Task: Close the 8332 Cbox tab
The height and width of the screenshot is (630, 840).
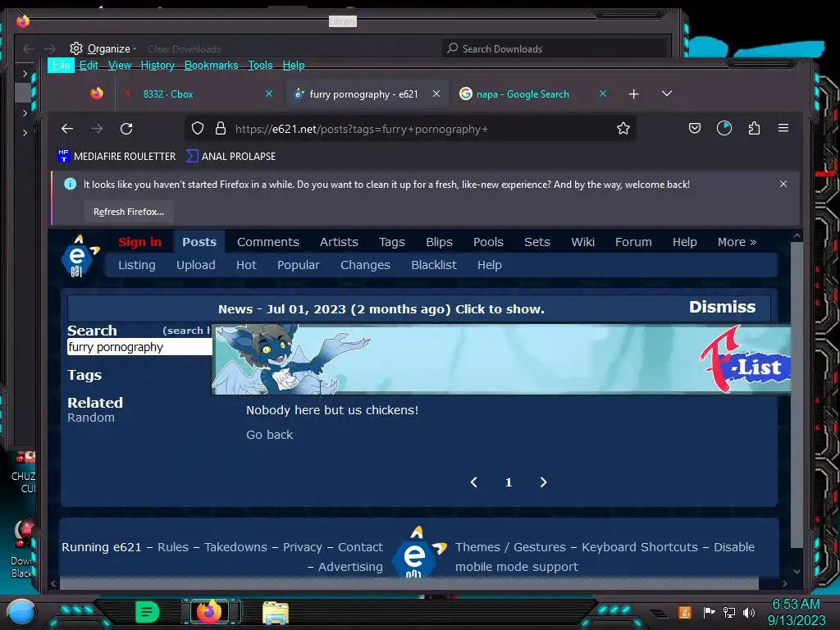Action: [x=269, y=94]
